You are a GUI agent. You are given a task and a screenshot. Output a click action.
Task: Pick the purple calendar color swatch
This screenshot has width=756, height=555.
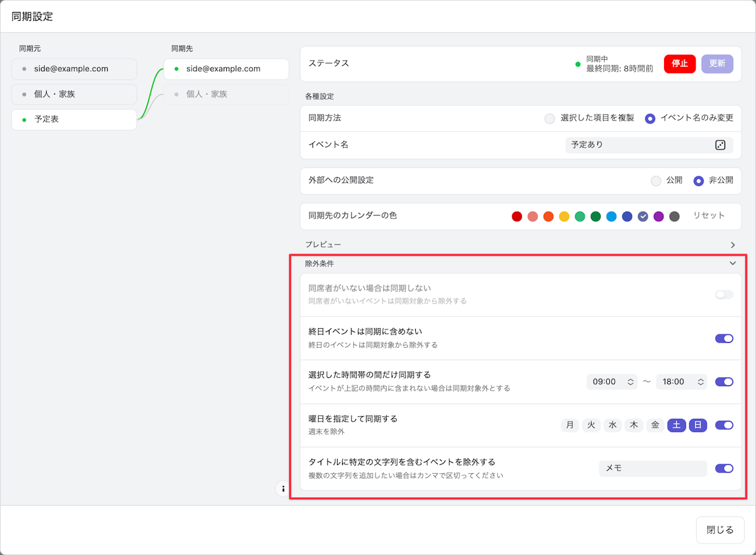[x=658, y=216]
